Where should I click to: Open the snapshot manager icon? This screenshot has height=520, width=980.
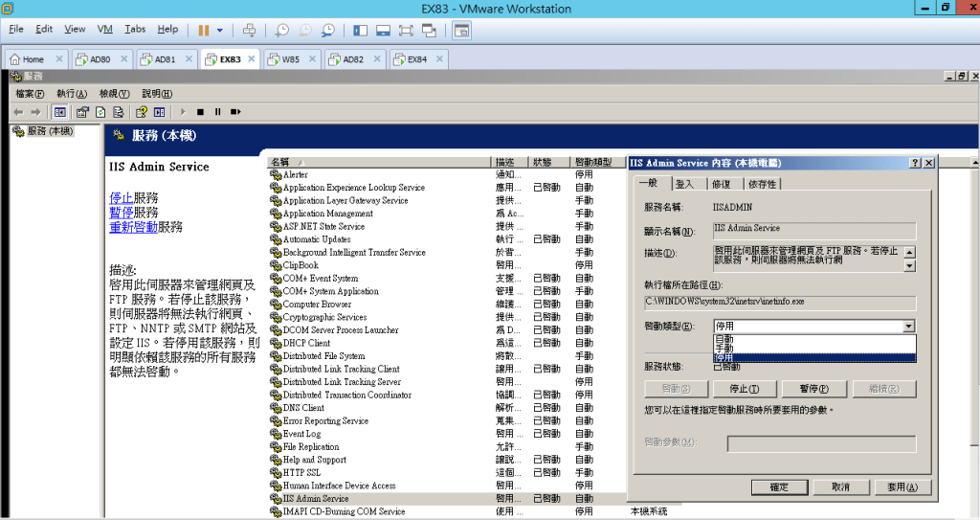click(328, 30)
